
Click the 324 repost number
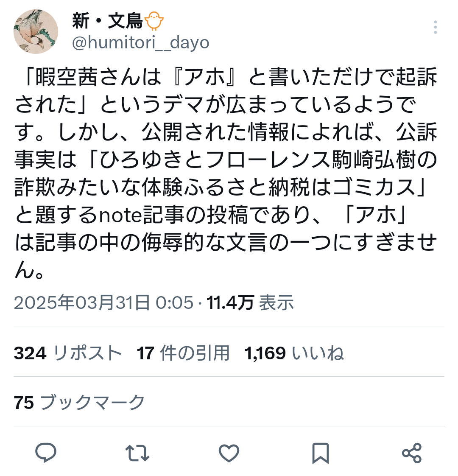click(30, 353)
